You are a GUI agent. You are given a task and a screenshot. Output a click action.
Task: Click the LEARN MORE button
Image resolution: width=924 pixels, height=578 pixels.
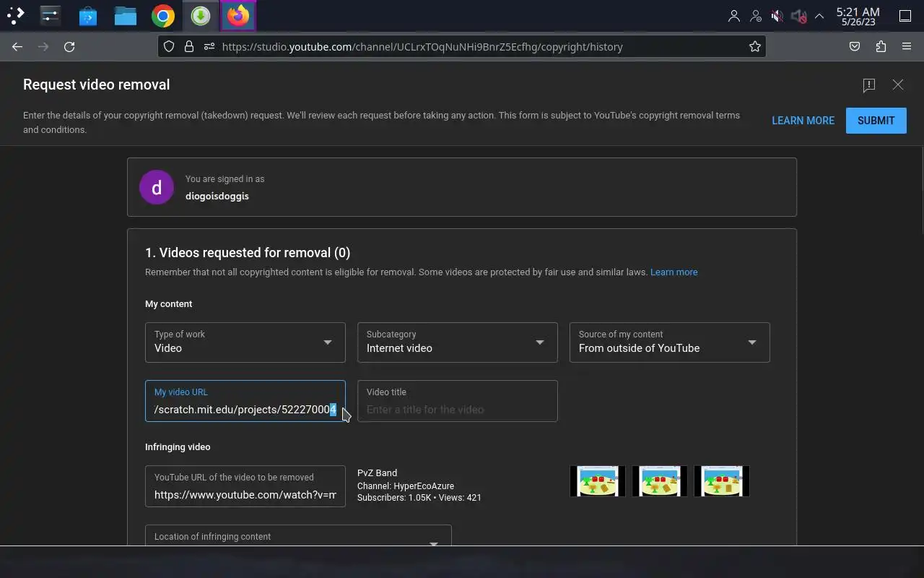(x=803, y=121)
